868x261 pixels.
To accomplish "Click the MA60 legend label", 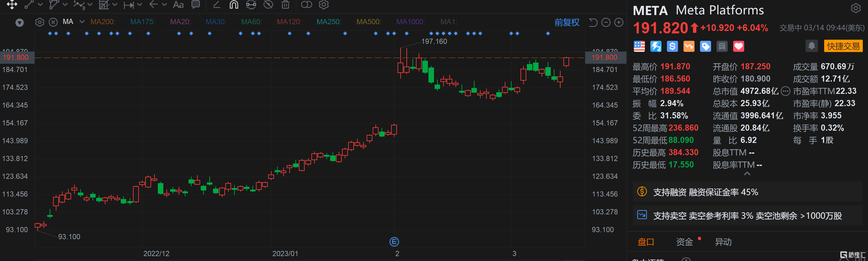I will pyautogui.click(x=251, y=22).
